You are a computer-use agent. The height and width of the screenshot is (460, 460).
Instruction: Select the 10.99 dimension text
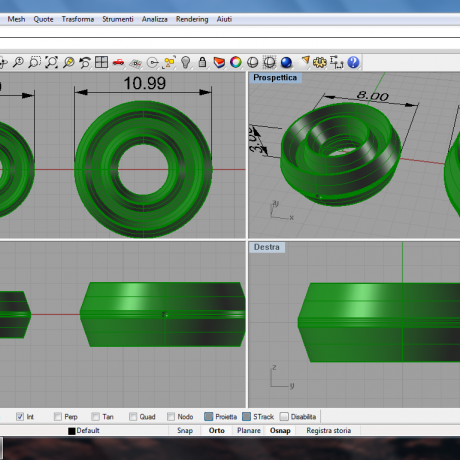[x=144, y=83]
